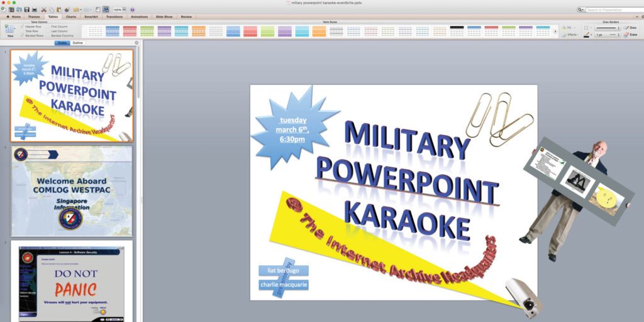644x322 pixels.
Task: Open the Effects button in Table Styles
Action: click(570, 35)
